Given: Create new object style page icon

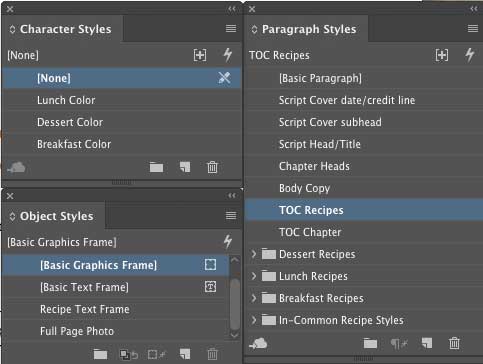Looking at the screenshot, I should (x=185, y=354).
